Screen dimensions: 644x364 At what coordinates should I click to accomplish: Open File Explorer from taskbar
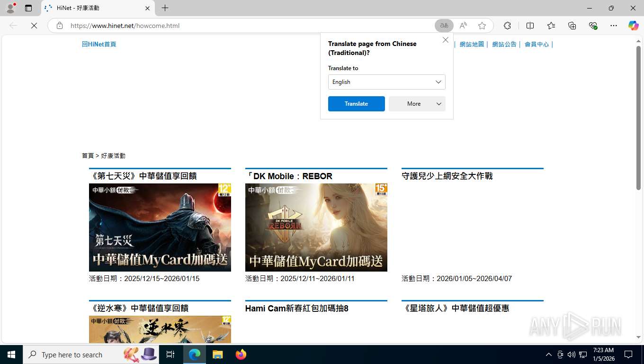(217, 355)
